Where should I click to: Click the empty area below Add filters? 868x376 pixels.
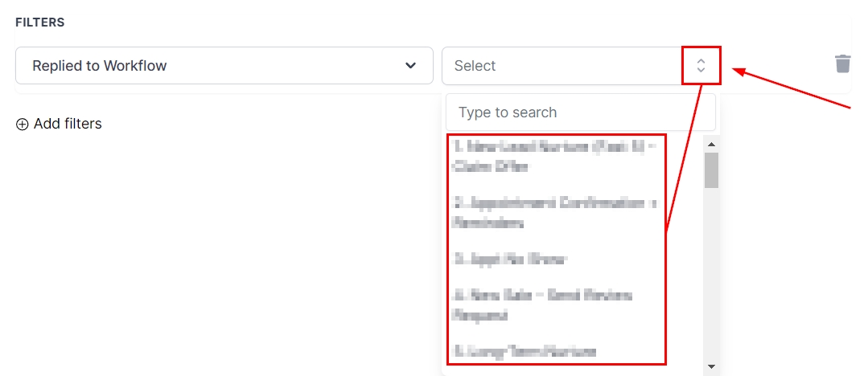tap(161, 241)
